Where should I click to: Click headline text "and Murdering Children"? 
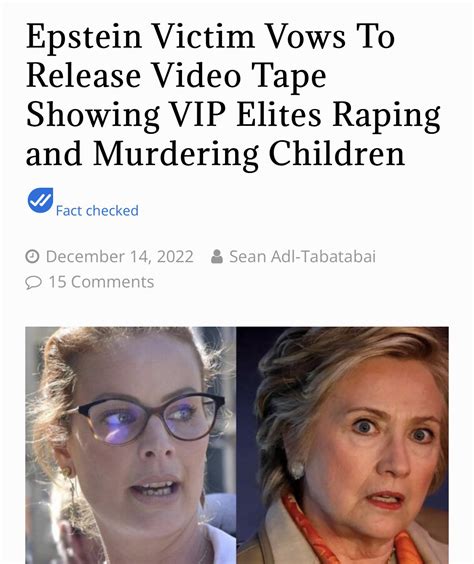click(215, 154)
